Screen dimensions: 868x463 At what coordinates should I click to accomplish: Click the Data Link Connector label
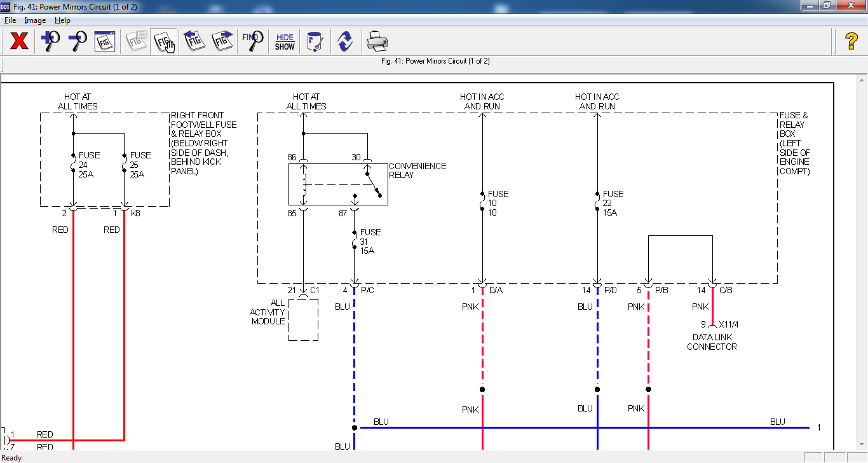712,342
